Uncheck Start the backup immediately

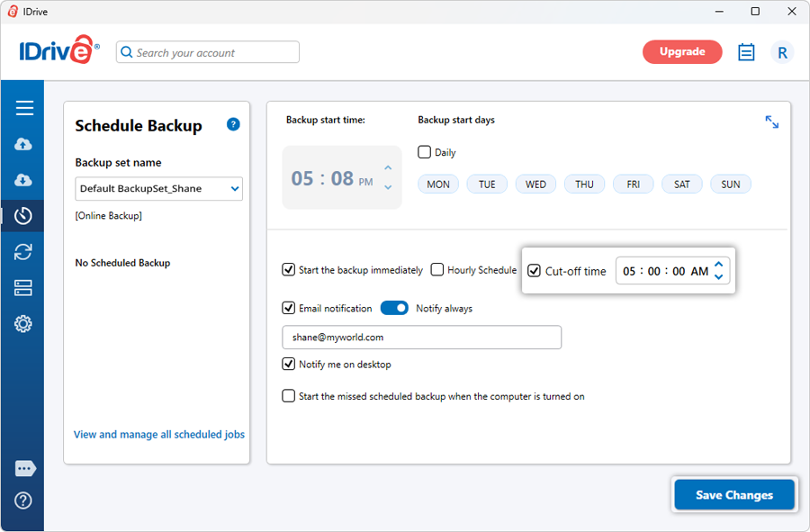coord(289,269)
